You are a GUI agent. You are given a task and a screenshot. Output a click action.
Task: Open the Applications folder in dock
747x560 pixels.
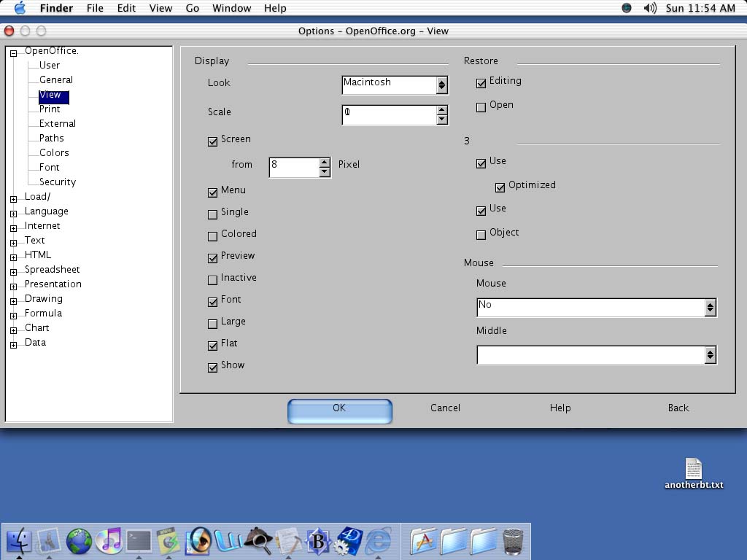422,541
